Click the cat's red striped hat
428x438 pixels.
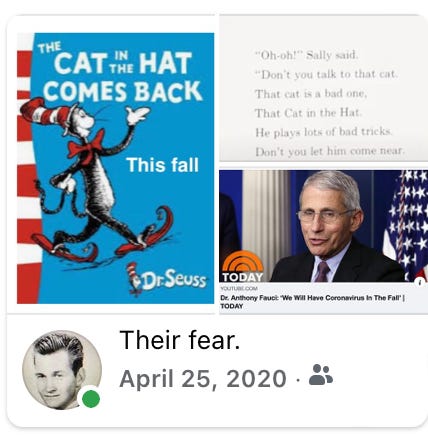click(45, 112)
